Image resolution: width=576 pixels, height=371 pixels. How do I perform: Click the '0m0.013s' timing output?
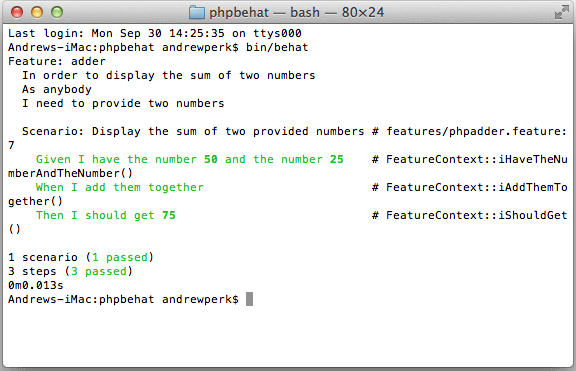point(36,285)
